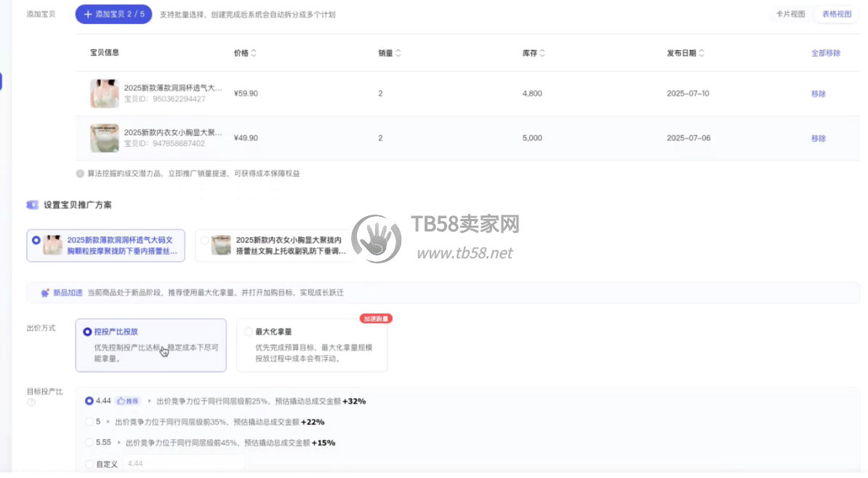Viewport: 868px width, 478px height.
Task: Expand details arrow next to ROI 5
Action: 108,422
